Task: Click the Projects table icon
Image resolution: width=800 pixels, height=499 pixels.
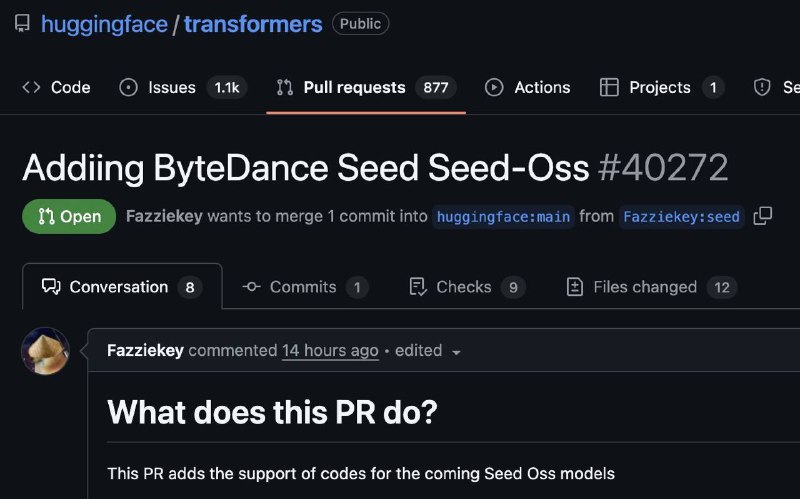Action: coord(609,87)
